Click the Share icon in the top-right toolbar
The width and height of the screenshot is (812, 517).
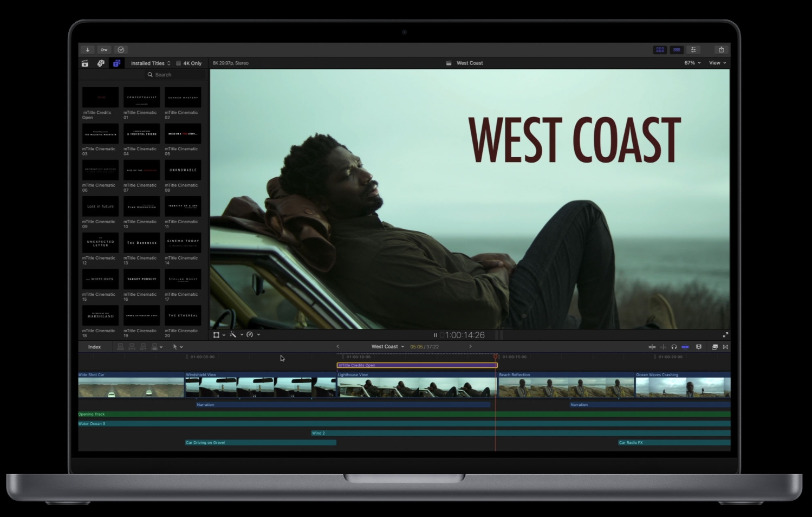coord(722,49)
